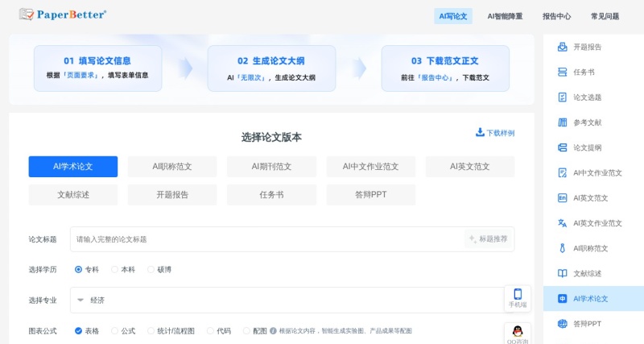Viewport: 644px width, 344px height.
Task: Select the AI学术论文 version button
Action: [73, 167]
